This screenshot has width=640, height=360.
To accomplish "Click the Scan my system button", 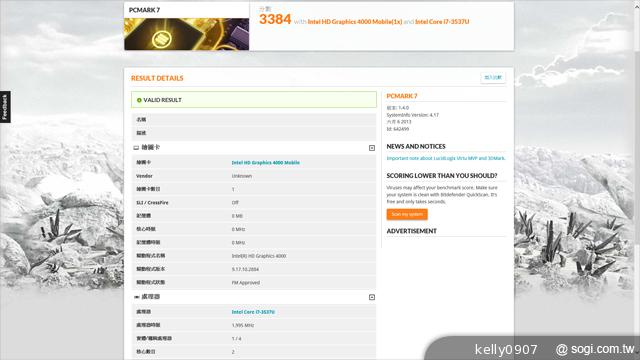I will click(x=407, y=214).
